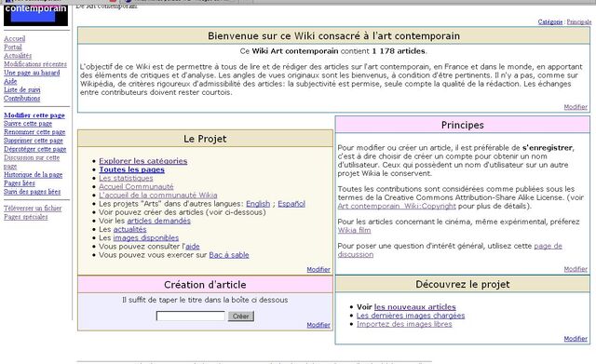Open Explorer les catégories

pyautogui.click(x=142, y=161)
